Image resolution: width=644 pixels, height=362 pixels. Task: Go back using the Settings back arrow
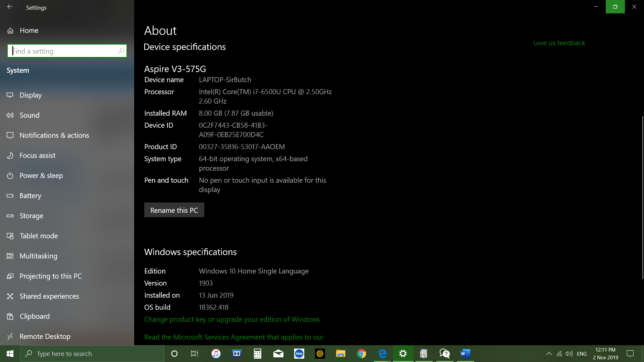(10, 7)
